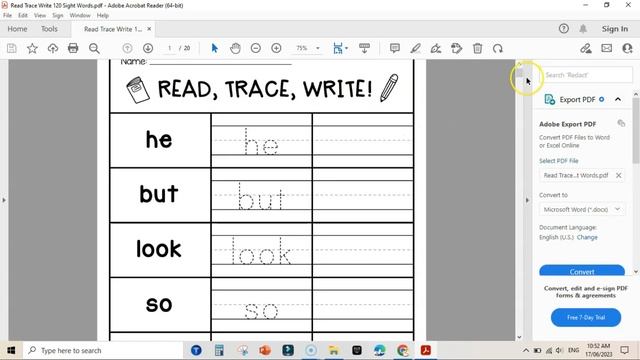Click the blue Convert button
The image size is (640, 360).
582,271
